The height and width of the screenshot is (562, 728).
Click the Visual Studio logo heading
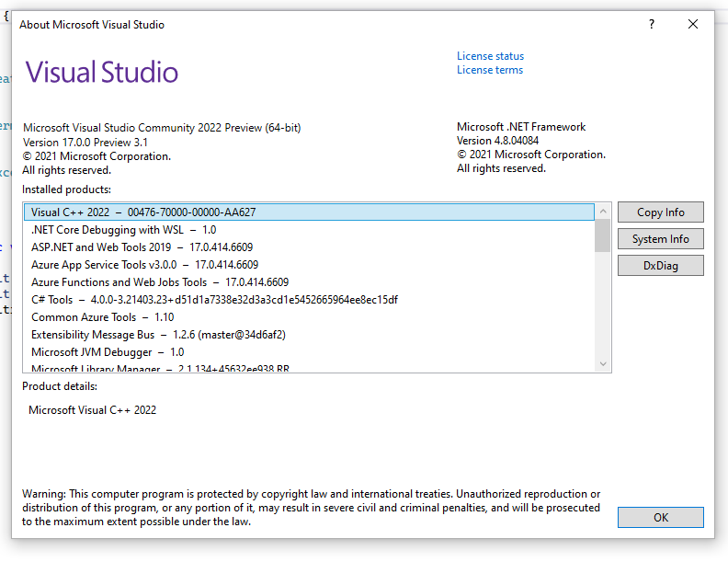[x=102, y=72]
